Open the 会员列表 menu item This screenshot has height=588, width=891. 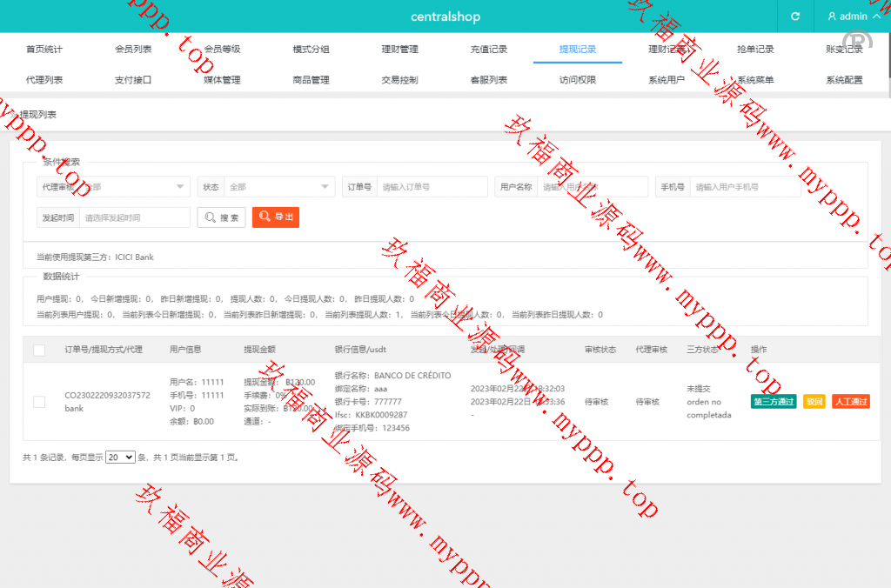133,50
